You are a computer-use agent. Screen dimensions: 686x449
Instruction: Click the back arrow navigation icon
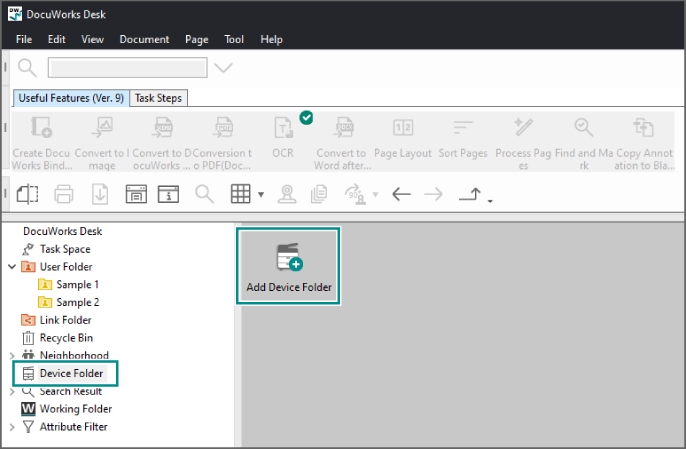pos(402,194)
